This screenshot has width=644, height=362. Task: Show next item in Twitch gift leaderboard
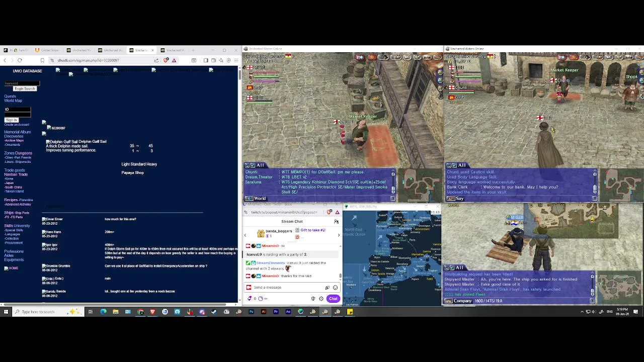(x=339, y=235)
